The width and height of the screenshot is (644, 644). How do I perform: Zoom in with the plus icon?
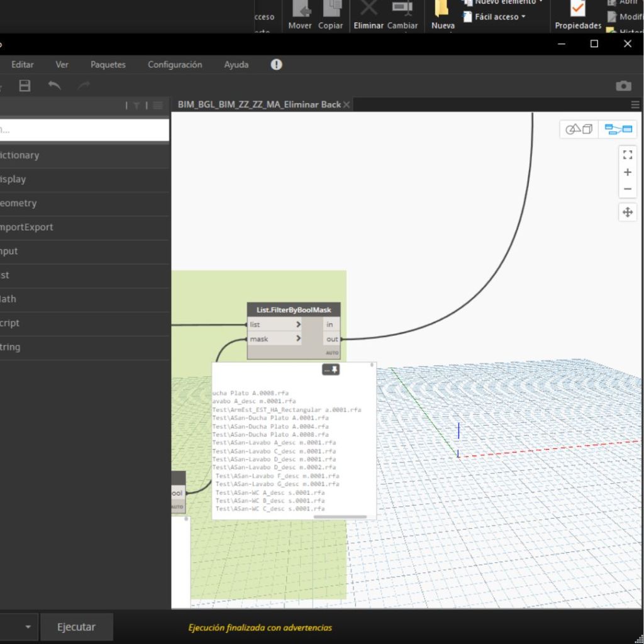pyautogui.click(x=627, y=172)
